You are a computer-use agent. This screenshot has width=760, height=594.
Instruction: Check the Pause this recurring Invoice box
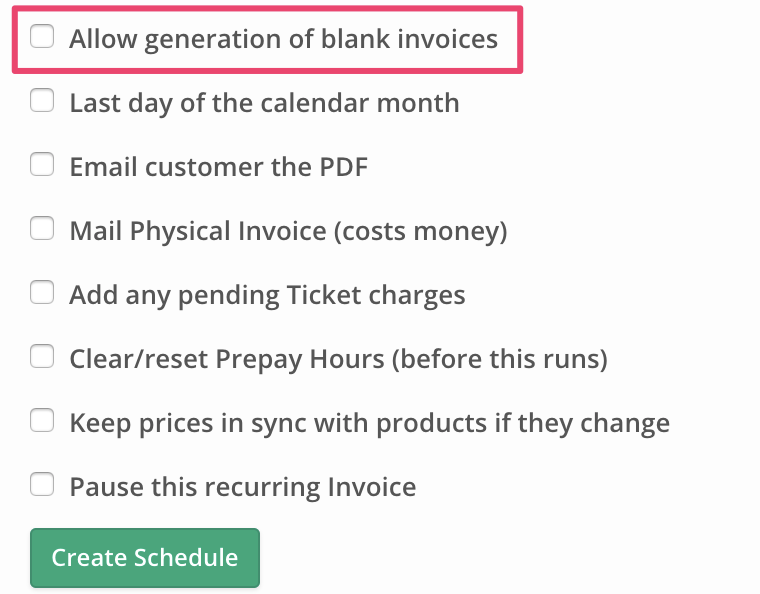[x=42, y=486]
